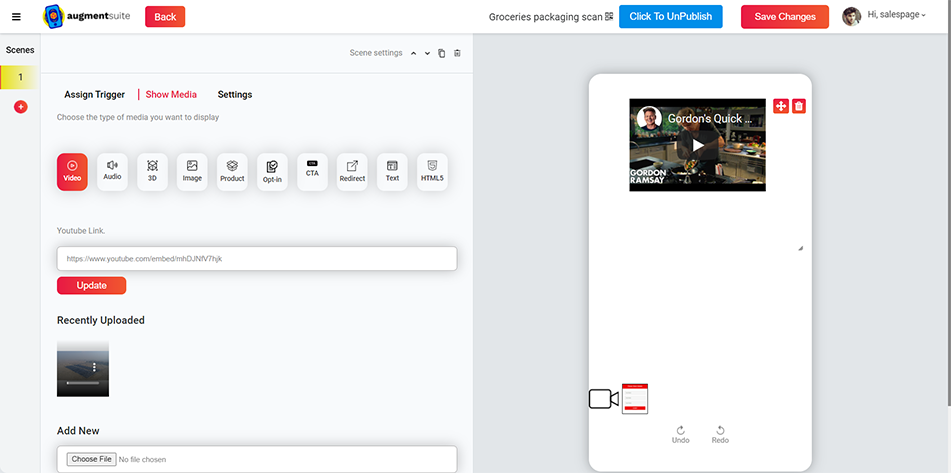Delete the video element in the preview

click(799, 106)
